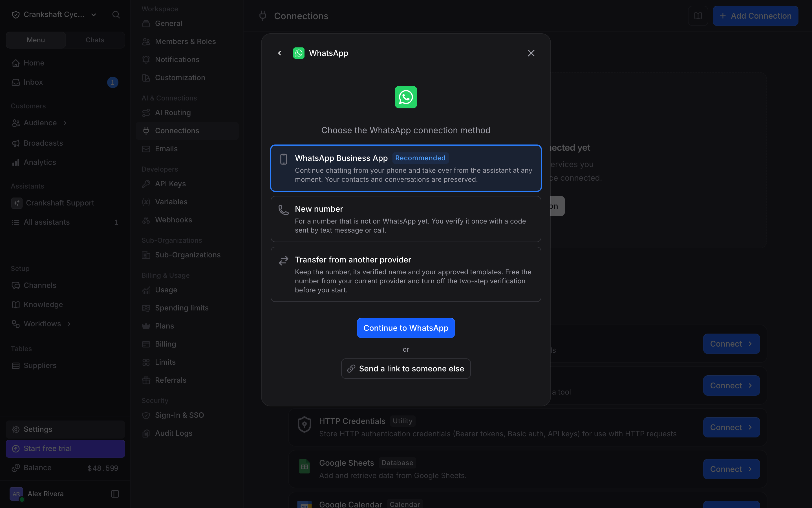Open Members & Roles settings
Viewport: 812px width, 508px height.
(x=187, y=41)
